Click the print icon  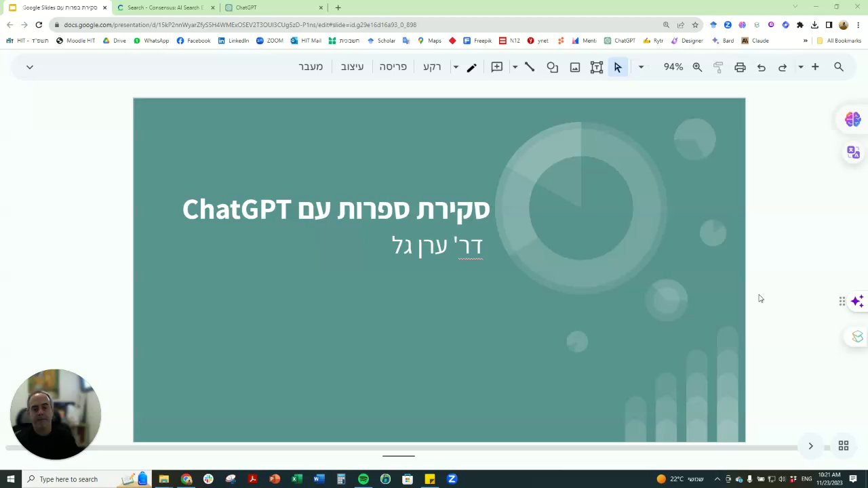[x=740, y=67]
